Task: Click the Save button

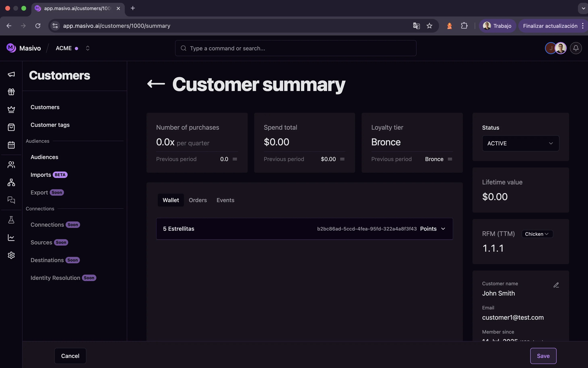Action: pyautogui.click(x=543, y=356)
